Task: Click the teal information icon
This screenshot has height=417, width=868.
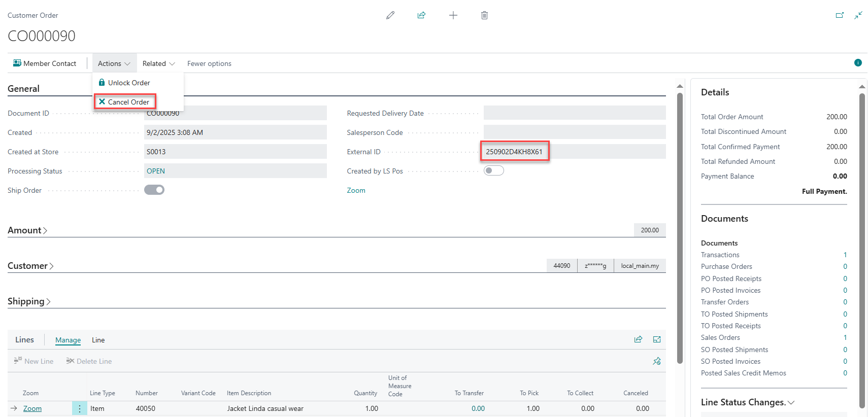Action: coord(858,63)
